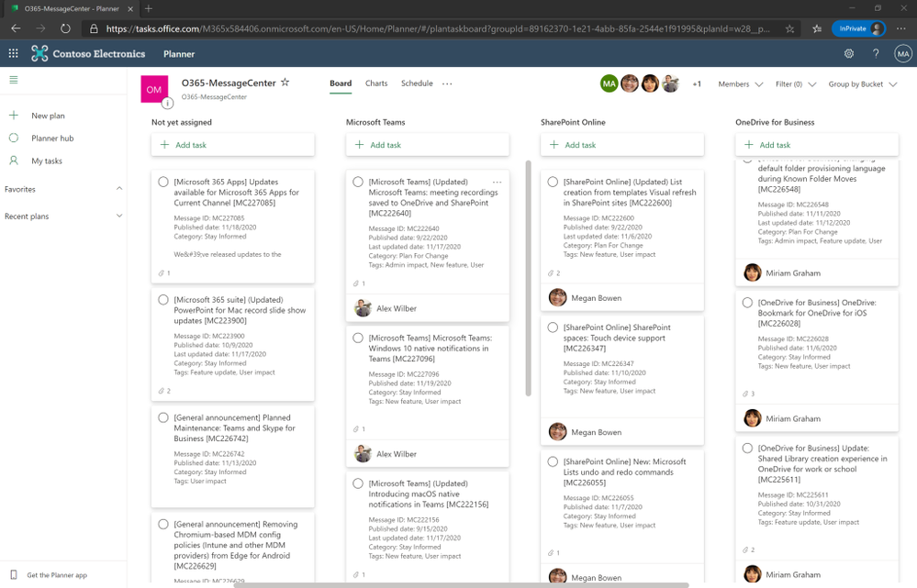Click the phone icon for the Planner app
917x588 pixels.
click(x=14, y=574)
